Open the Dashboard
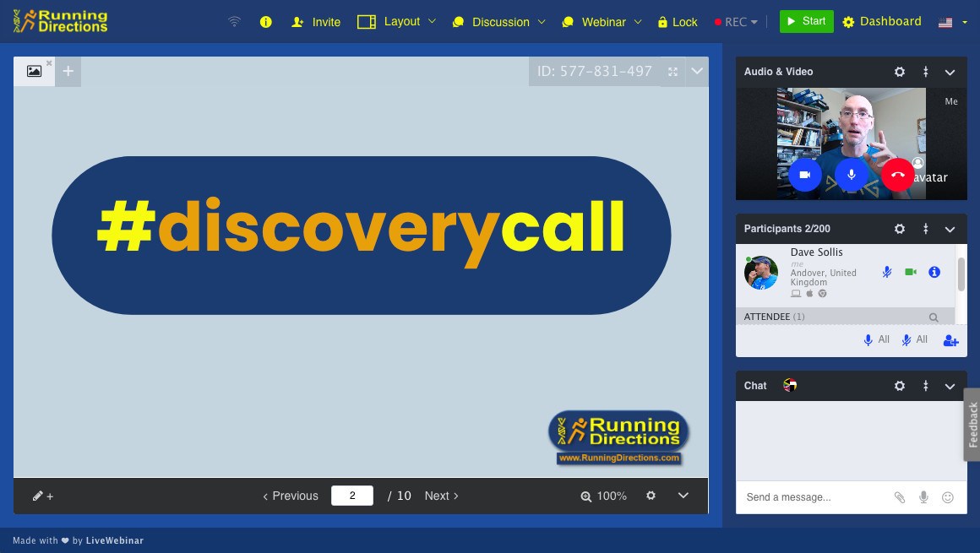 pyautogui.click(x=882, y=22)
